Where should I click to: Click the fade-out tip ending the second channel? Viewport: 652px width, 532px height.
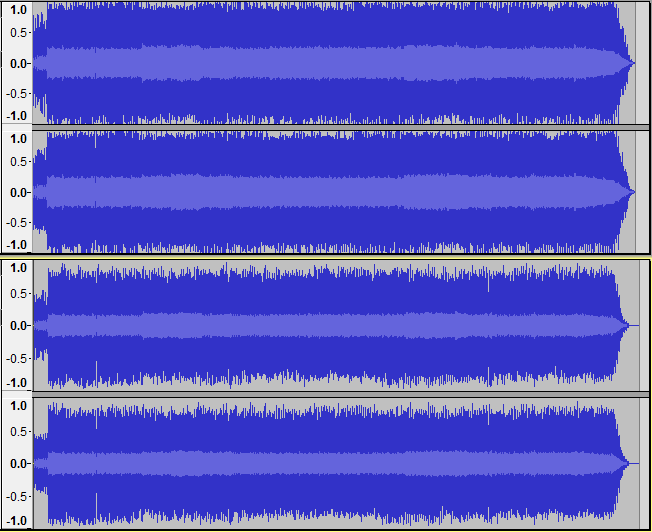631,191
